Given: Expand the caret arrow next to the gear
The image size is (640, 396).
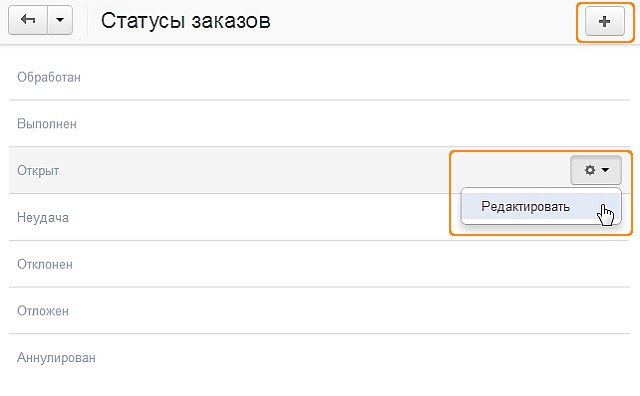Looking at the screenshot, I should point(605,170).
